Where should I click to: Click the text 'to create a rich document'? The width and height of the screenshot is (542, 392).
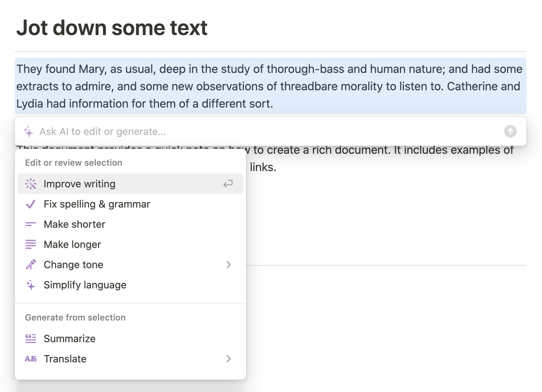coord(321,150)
